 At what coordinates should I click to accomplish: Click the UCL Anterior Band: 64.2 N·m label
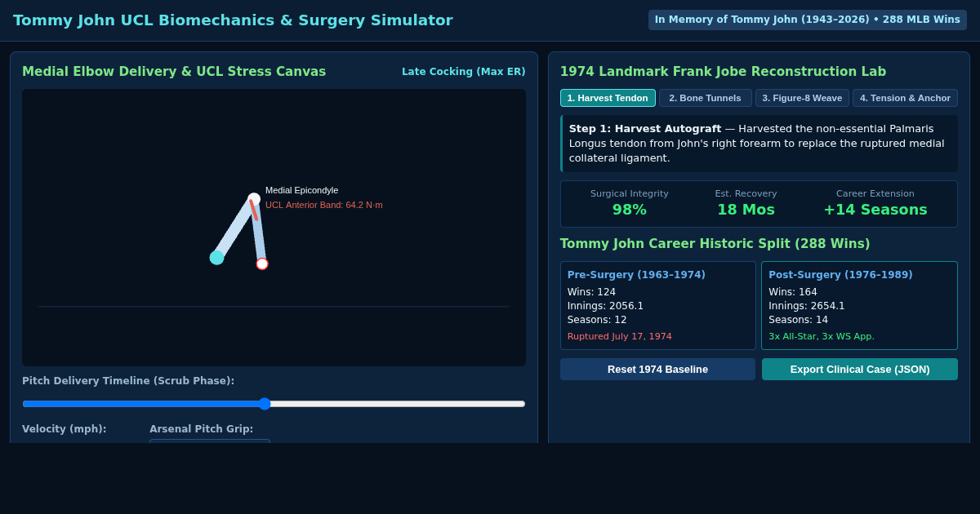pyautogui.click(x=324, y=205)
